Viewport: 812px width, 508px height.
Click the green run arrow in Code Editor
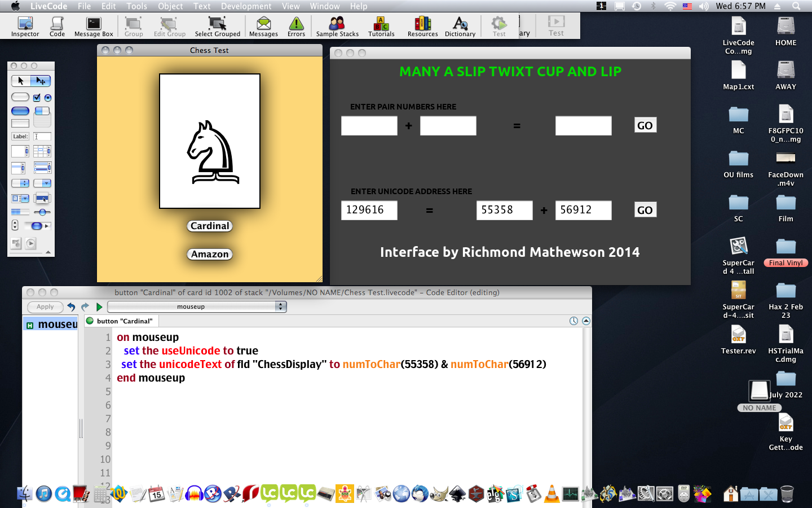(x=99, y=306)
